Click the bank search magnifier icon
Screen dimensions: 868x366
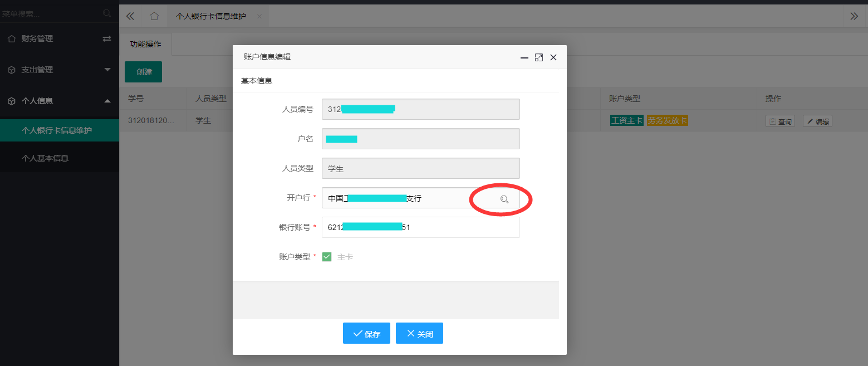pos(504,199)
